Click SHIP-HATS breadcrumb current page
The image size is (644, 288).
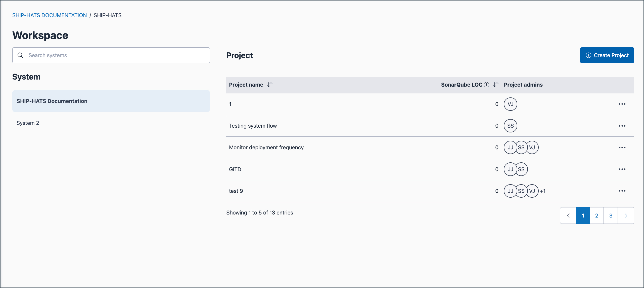(108, 15)
